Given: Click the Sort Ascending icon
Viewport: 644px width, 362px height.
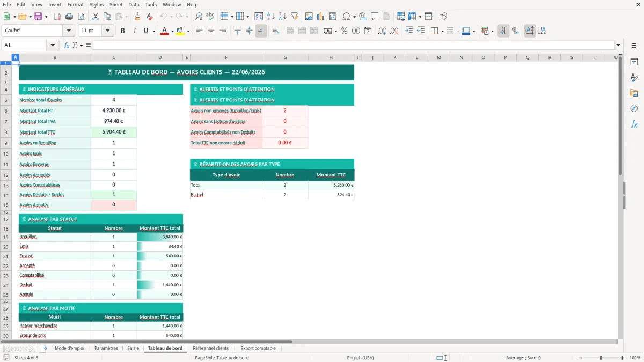Looking at the screenshot, I should pos(270,17).
